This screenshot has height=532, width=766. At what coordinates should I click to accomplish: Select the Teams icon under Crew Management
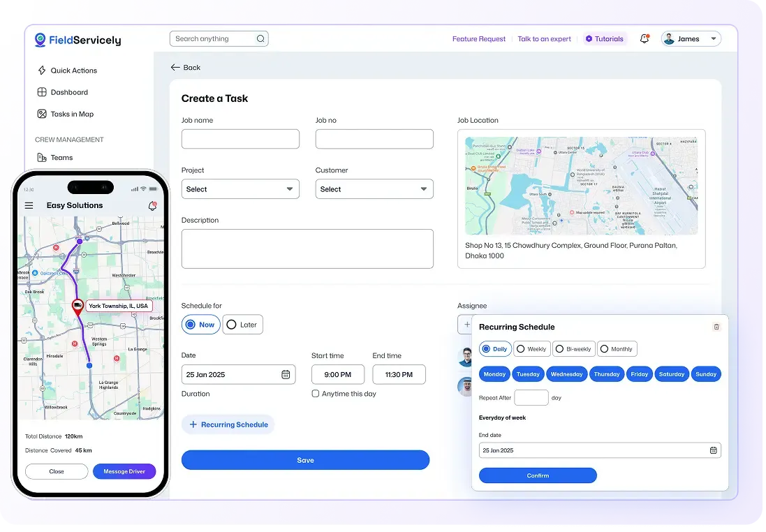click(43, 157)
